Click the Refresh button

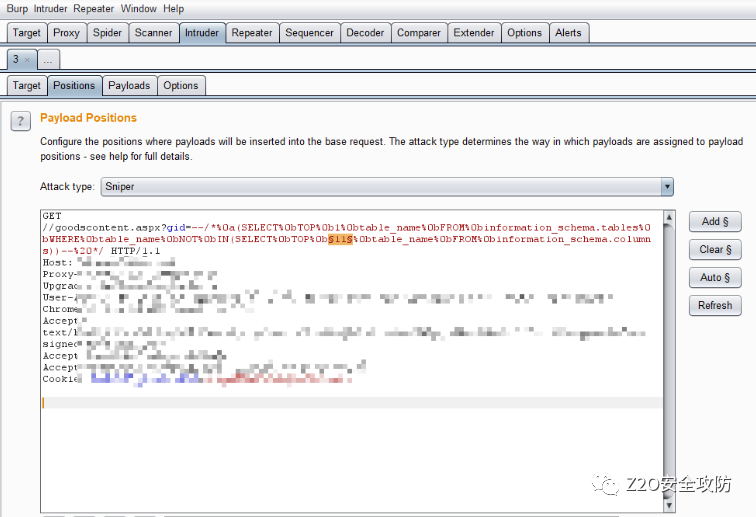coord(715,305)
